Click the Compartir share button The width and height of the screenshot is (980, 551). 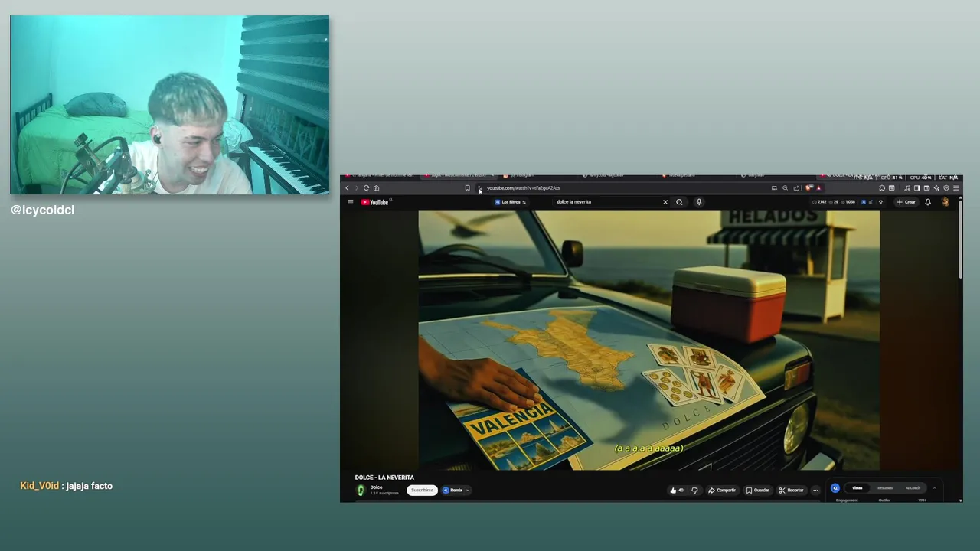(x=722, y=491)
